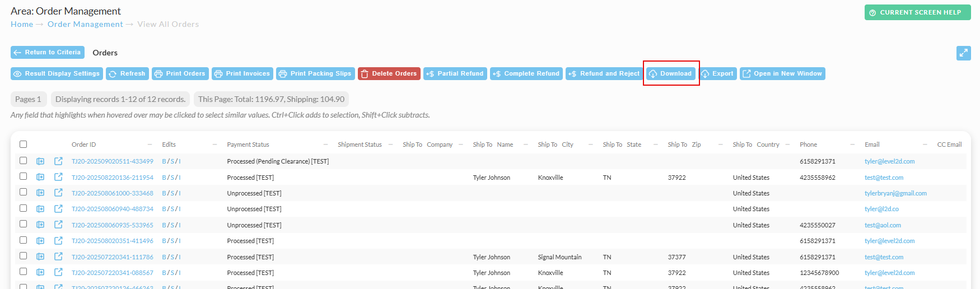
Task: Open Order Management breadcrumb link
Action: [x=85, y=24]
